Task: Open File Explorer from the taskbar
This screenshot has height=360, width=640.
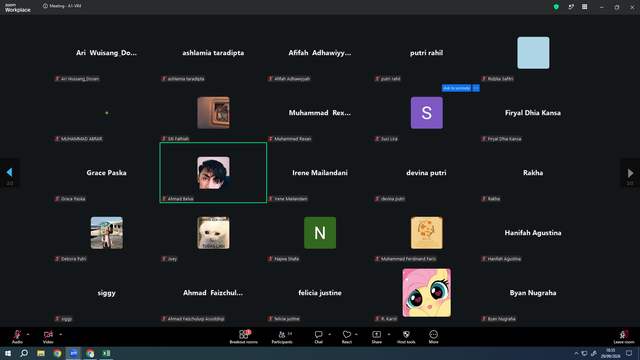Action: click(41, 353)
